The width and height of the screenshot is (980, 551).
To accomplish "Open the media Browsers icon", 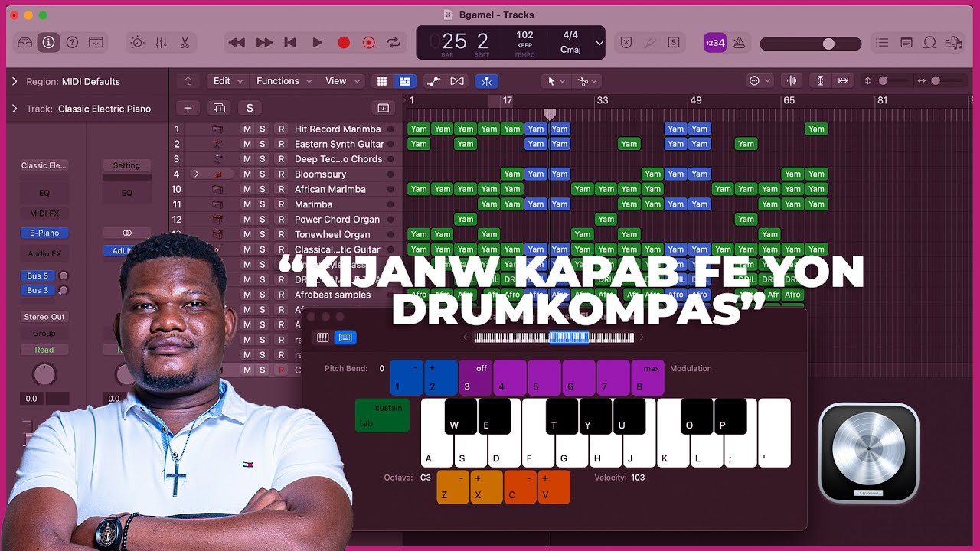I will coord(953,43).
